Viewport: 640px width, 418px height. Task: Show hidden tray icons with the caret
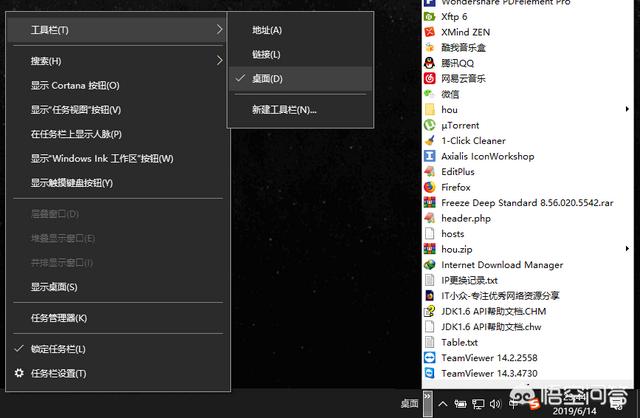pos(444,404)
